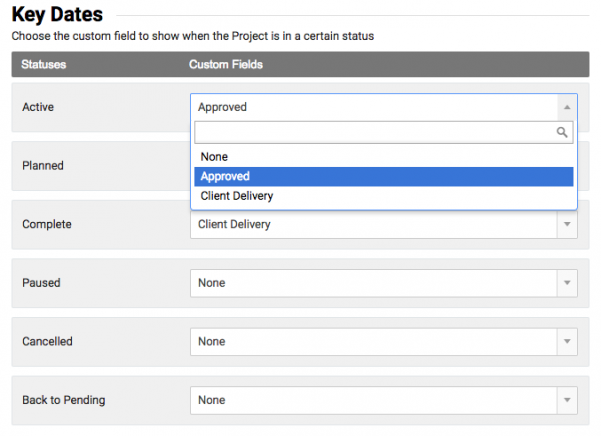
Task: Click the arrow on the Complete dropdown
Action: tap(567, 225)
